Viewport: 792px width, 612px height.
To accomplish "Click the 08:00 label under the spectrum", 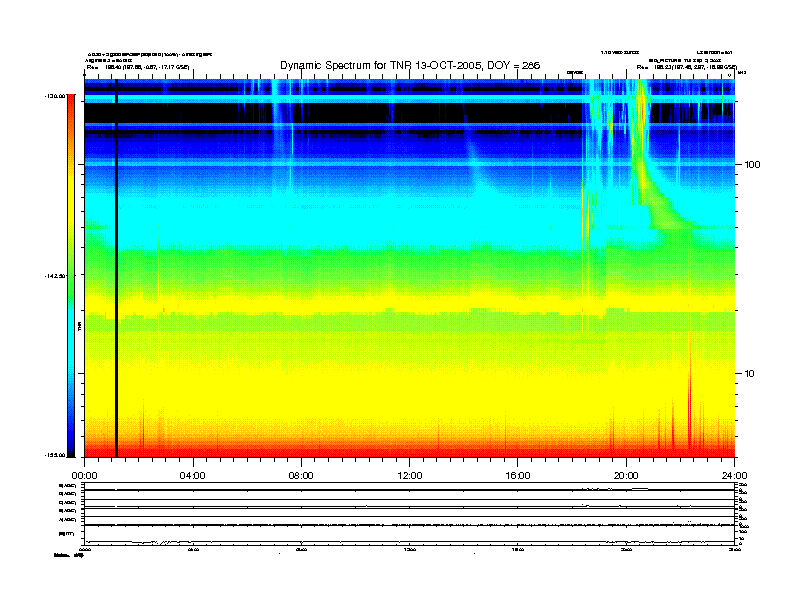I will [x=301, y=476].
